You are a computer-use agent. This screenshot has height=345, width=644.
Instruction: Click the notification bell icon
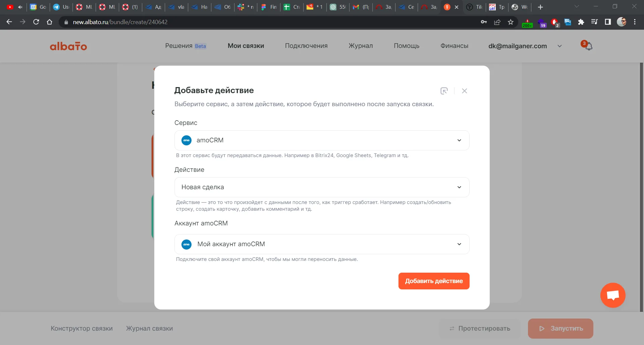[x=588, y=46]
